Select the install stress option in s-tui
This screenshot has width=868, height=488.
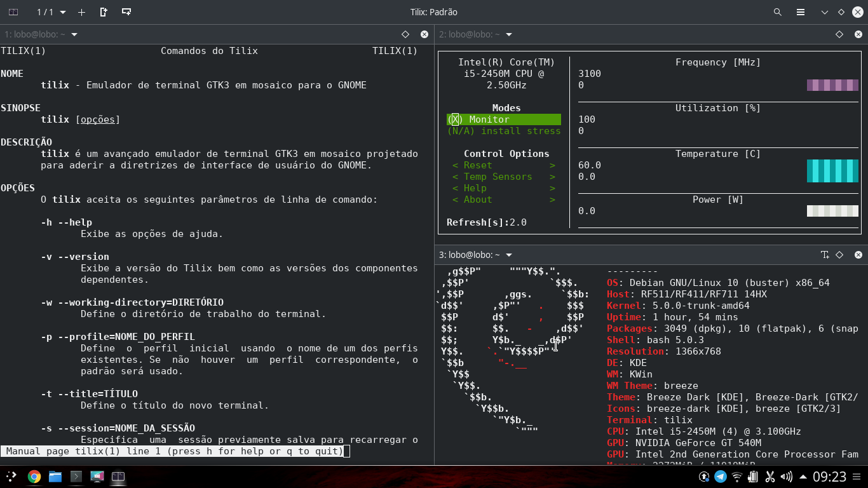tap(504, 131)
